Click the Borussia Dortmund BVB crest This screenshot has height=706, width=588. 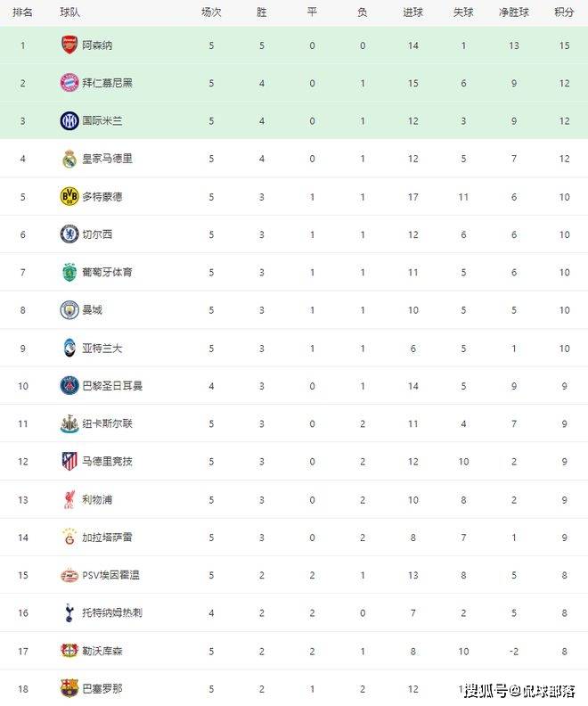point(69,196)
